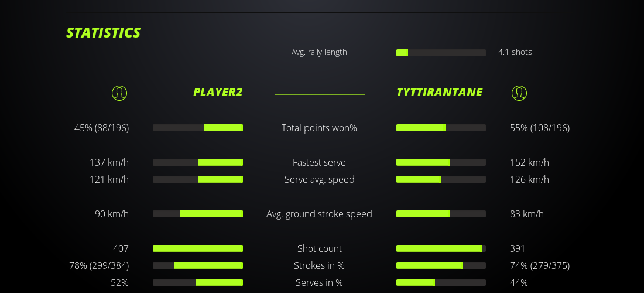Click the average rally length bar

coord(441,53)
